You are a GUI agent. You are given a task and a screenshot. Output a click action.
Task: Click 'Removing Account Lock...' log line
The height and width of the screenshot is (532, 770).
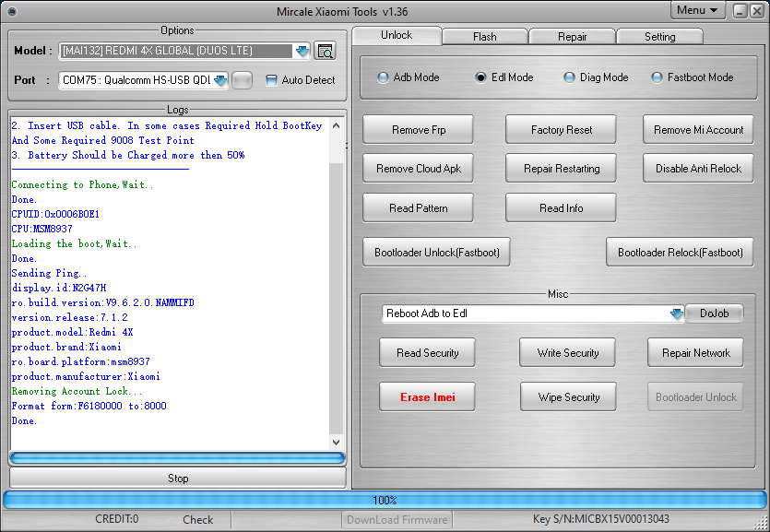click(77, 392)
